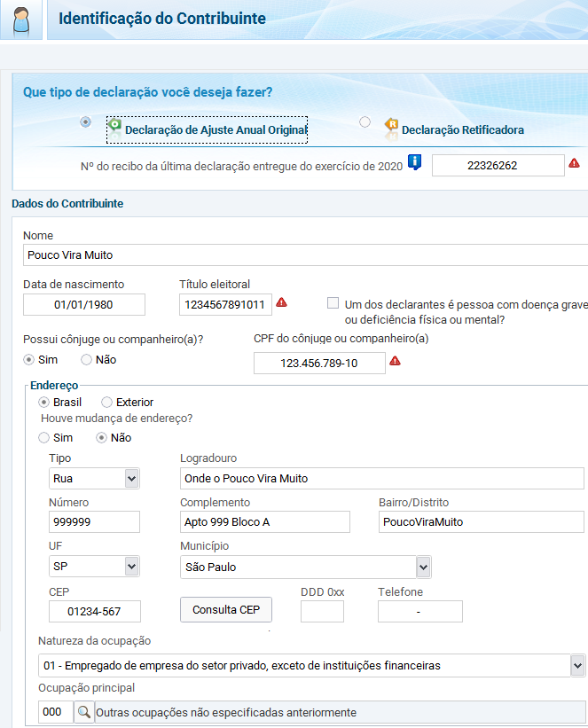This screenshot has height=728, width=588.
Task: Click the blue info icon beside receipt number
Action: (x=414, y=163)
